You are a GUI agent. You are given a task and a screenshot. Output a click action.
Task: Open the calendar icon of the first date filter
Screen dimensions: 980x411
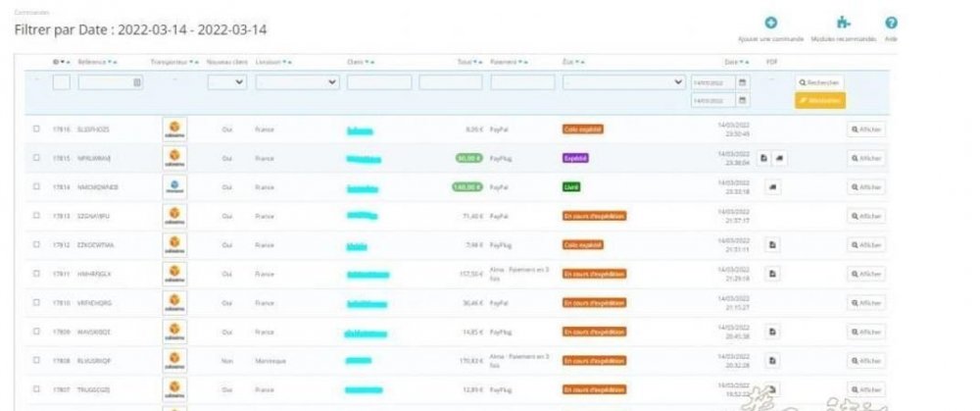click(743, 82)
